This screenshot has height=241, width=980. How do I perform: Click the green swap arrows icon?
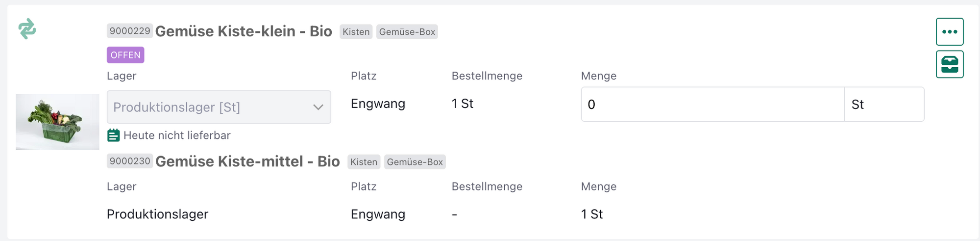[x=27, y=29]
